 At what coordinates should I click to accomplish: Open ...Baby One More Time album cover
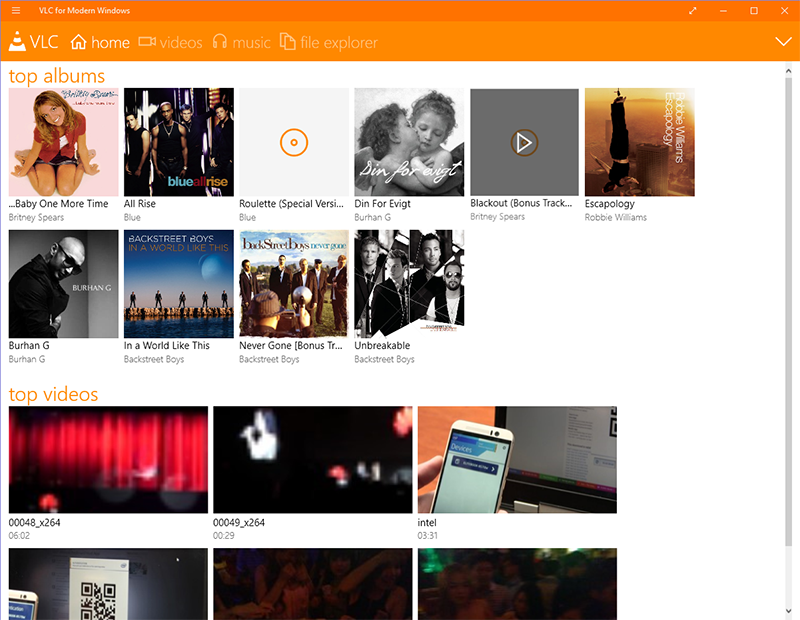click(63, 142)
